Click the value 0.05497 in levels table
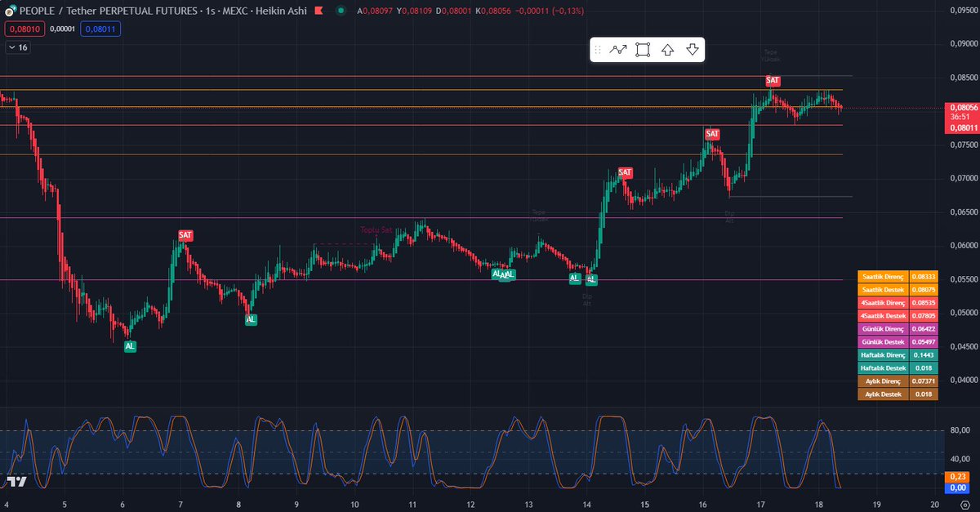Viewport: 980px width, 512px height. pyautogui.click(x=924, y=341)
